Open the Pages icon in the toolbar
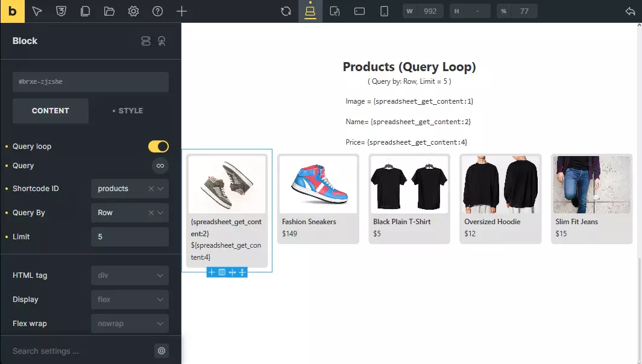 click(85, 11)
